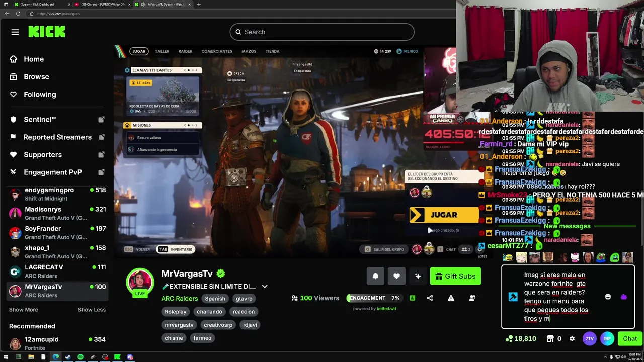Open Madisonrys channel in the sidebar

click(x=57, y=213)
